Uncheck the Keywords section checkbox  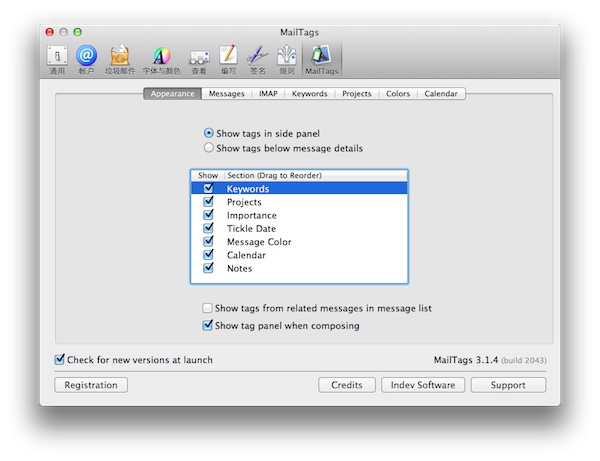209,188
